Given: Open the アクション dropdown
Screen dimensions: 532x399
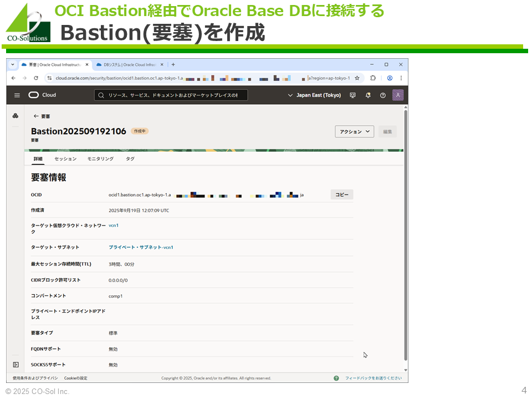Looking at the screenshot, I should click(x=354, y=132).
